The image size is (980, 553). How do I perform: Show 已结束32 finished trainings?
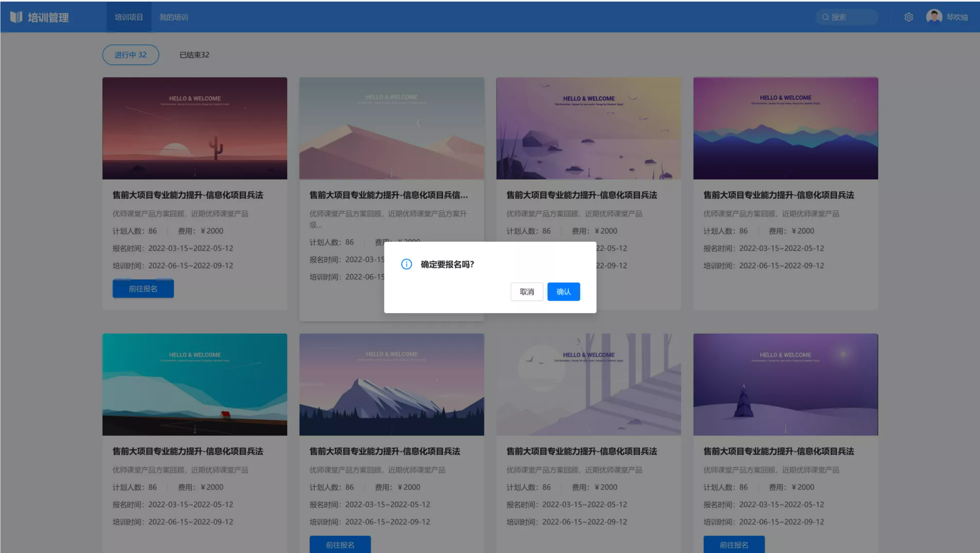(x=194, y=55)
